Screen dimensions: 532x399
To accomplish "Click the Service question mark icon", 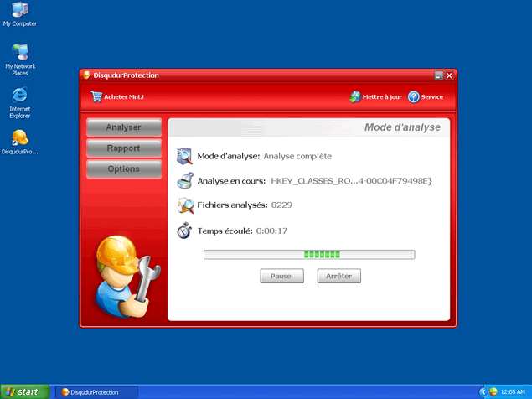I will tap(413, 96).
